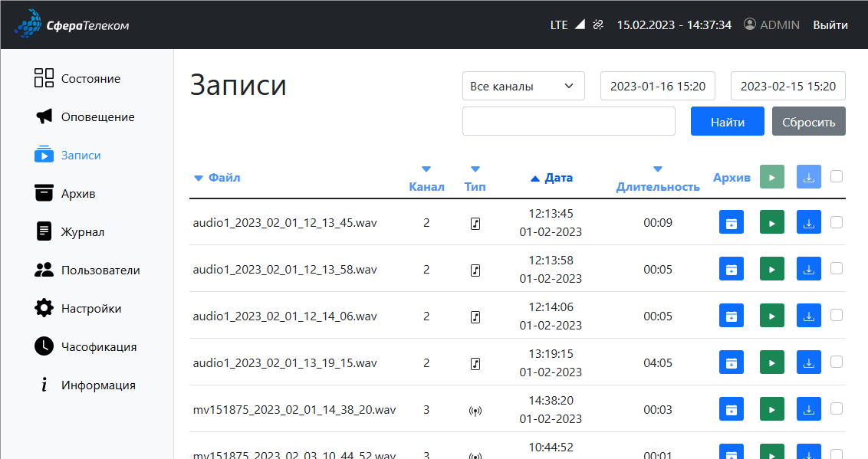Click the ADMIN username label
This screenshot has height=459, width=868.
[779, 25]
